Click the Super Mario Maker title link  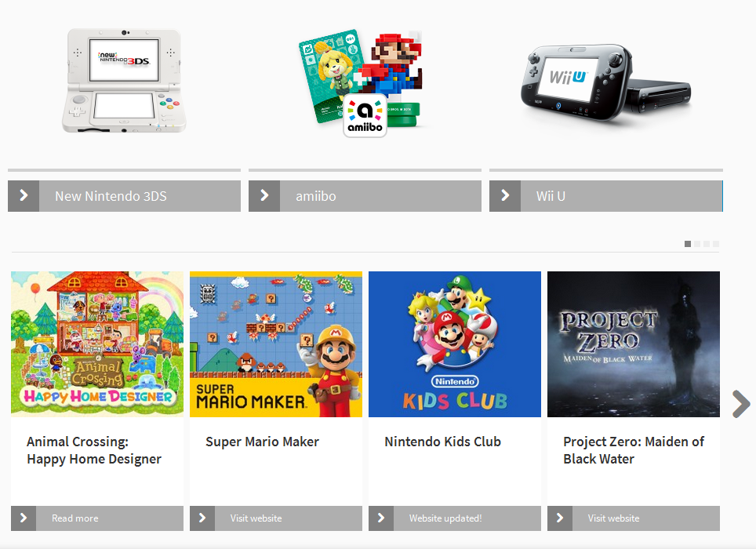[x=262, y=442]
